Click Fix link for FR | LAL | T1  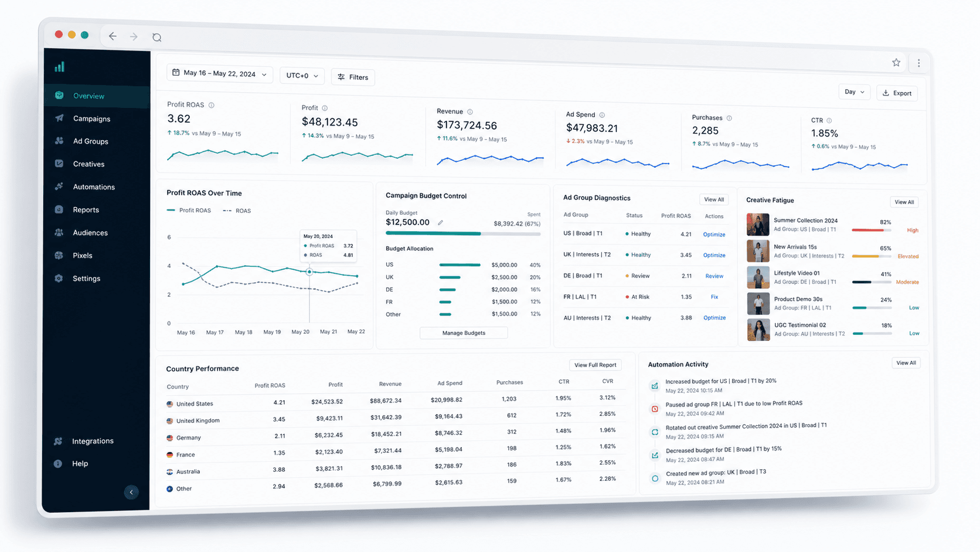pyautogui.click(x=714, y=297)
